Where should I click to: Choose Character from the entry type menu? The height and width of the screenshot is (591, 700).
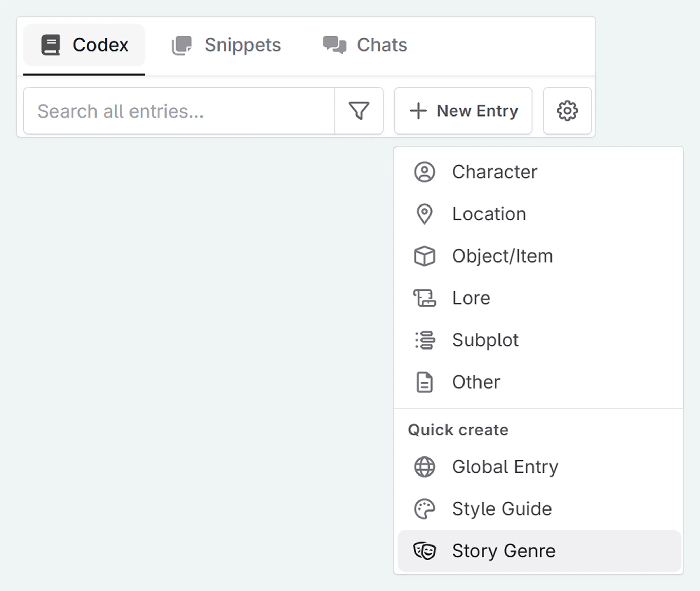pos(494,172)
